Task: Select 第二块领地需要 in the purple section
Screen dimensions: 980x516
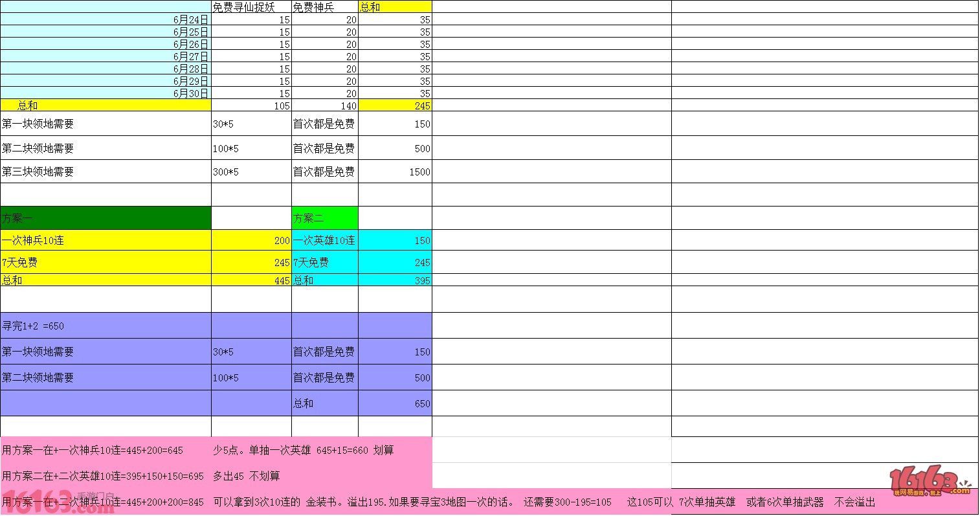Action: 106,377
